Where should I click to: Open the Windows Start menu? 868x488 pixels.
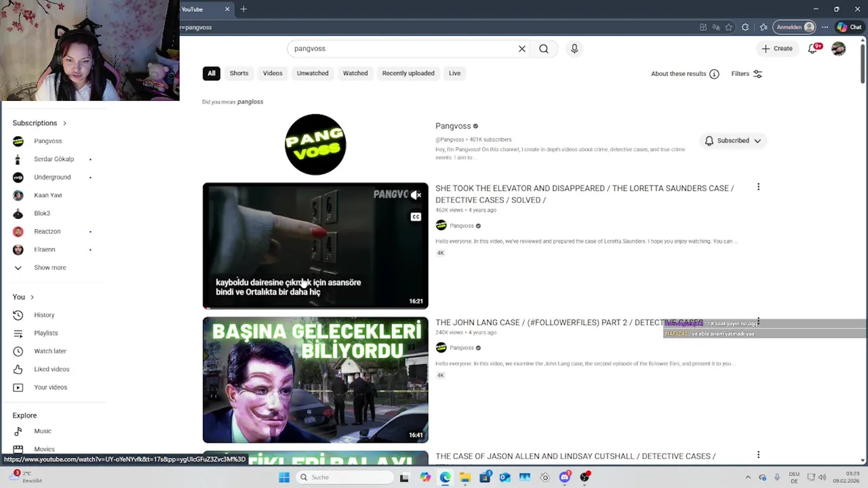[x=284, y=477]
